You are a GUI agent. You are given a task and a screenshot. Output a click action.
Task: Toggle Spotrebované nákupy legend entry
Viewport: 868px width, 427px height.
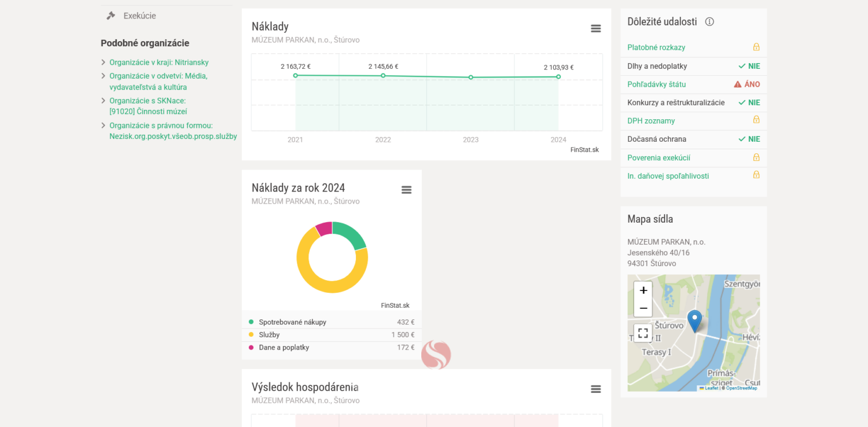[292, 322]
